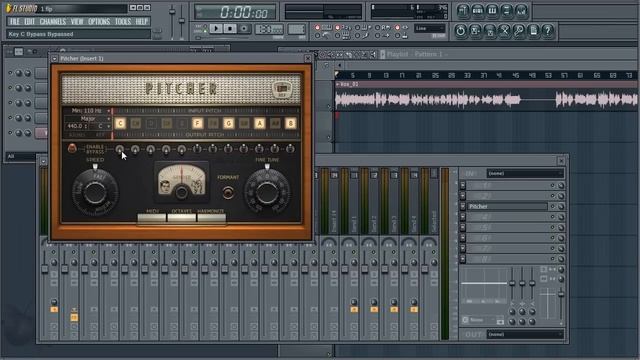Open the Help menu
Screen dimensions: 640x360
pyautogui.click(x=141, y=22)
